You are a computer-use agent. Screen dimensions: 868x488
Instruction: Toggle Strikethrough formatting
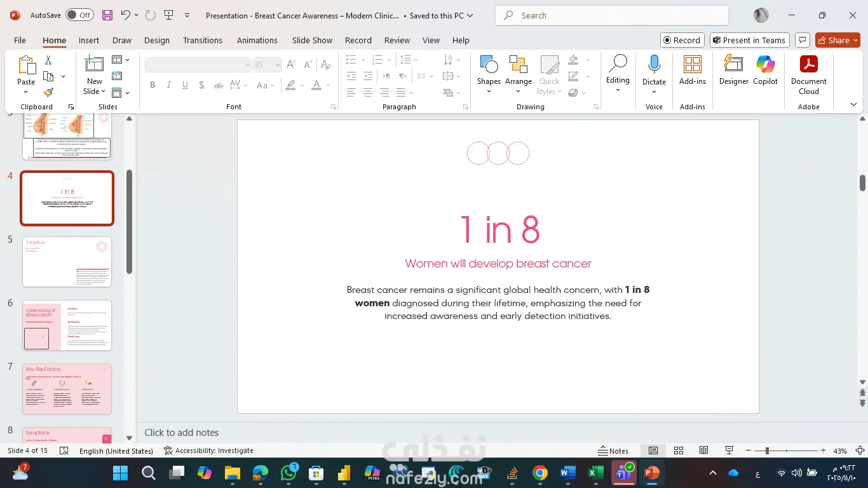point(218,85)
